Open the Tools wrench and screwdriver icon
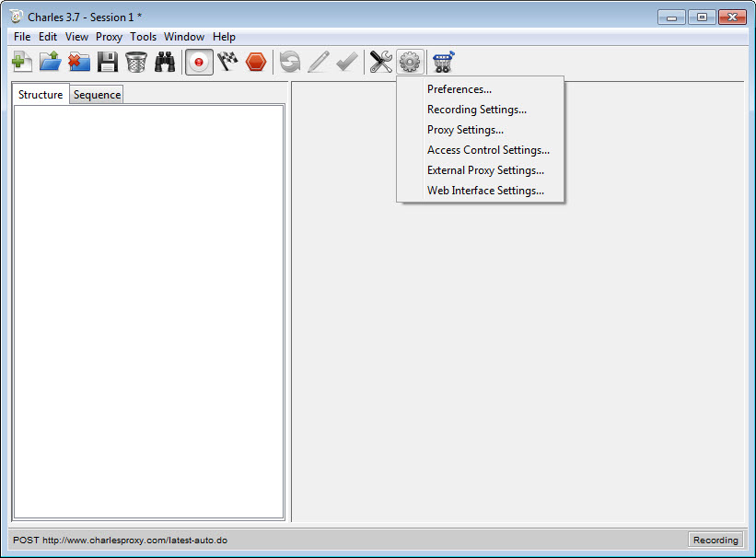This screenshot has width=756, height=558. [381, 62]
